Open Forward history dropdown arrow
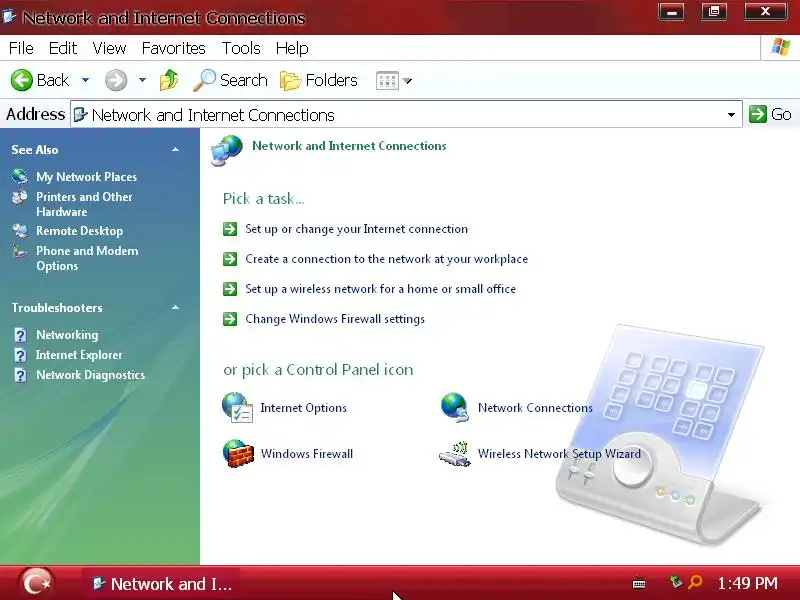This screenshot has width=800, height=600. pyautogui.click(x=142, y=80)
